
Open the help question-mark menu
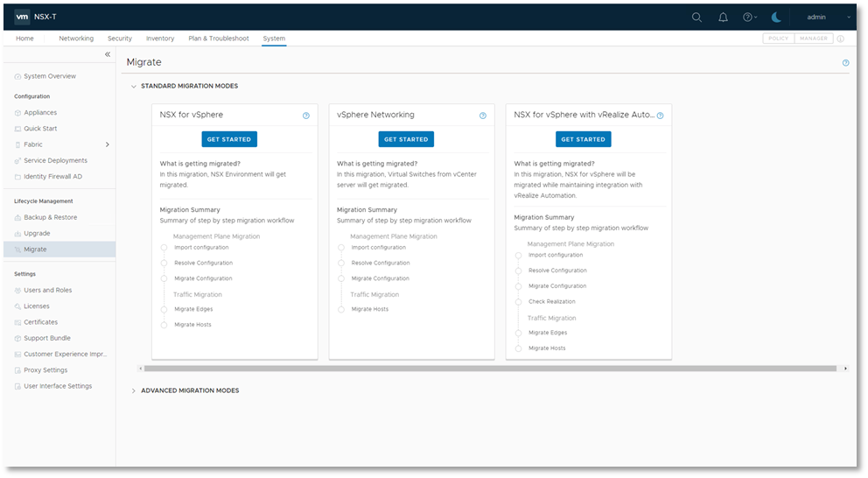[750, 18]
